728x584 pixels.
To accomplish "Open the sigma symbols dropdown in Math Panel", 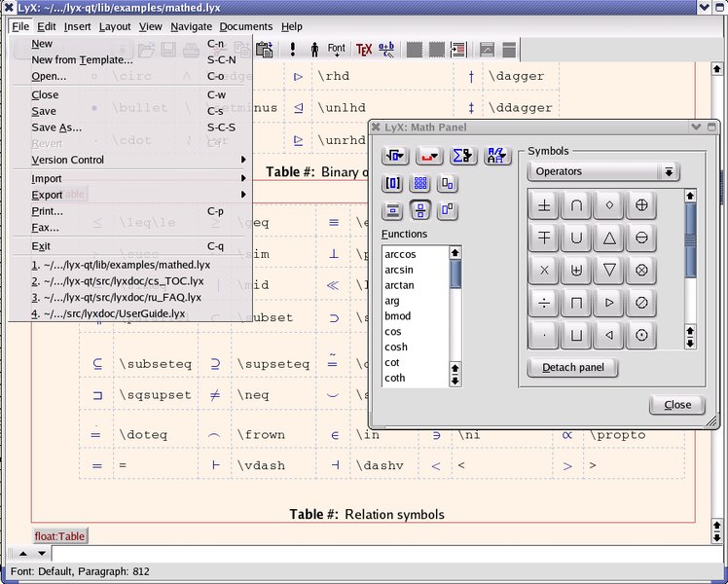I will 463,156.
